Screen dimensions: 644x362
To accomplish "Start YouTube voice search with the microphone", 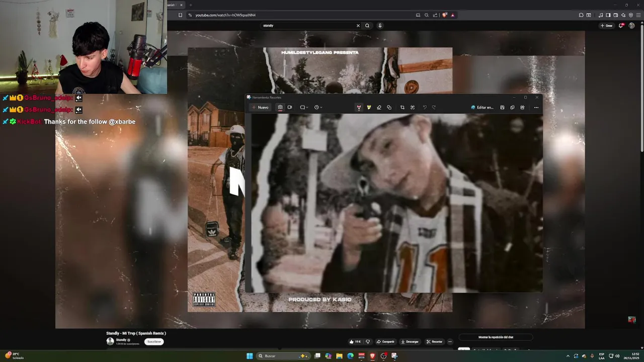I will 380,25.
